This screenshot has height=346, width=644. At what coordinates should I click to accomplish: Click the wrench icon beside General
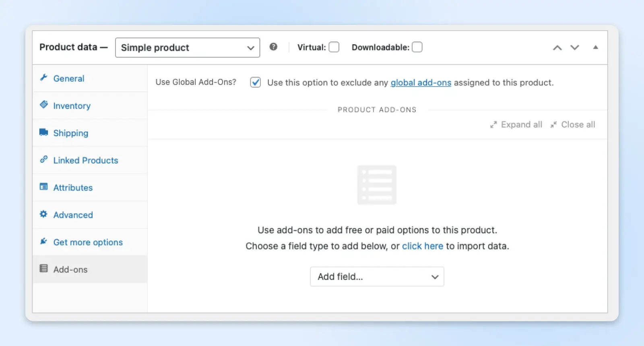pyautogui.click(x=43, y=77)
